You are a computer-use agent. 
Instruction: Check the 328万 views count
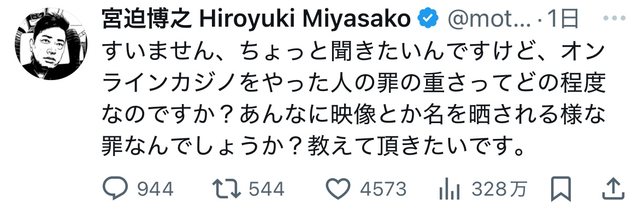[499, 190]
